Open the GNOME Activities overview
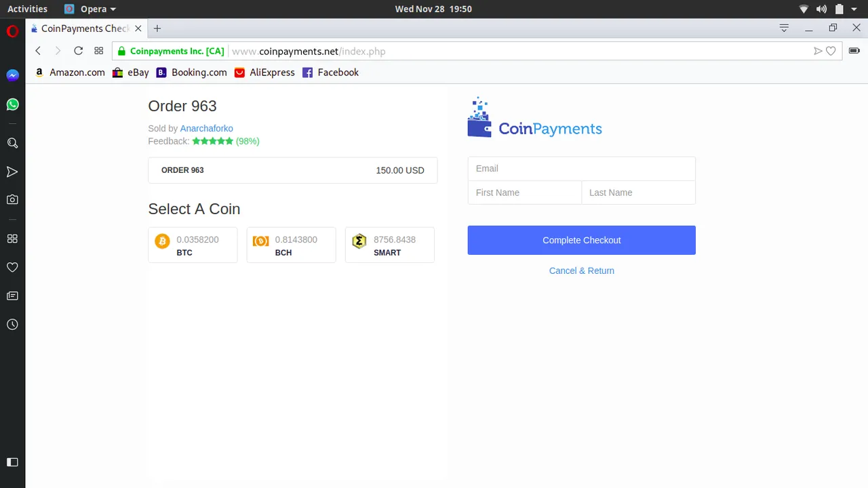The image size is (868, 488). 27,9
